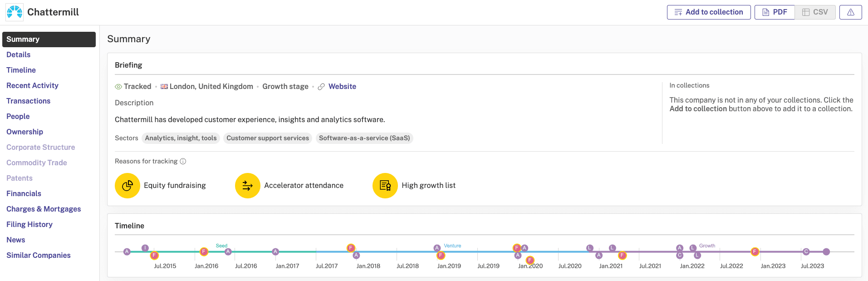Select Summary in the sidebar

pyautogui.click(x=49, y=39)
